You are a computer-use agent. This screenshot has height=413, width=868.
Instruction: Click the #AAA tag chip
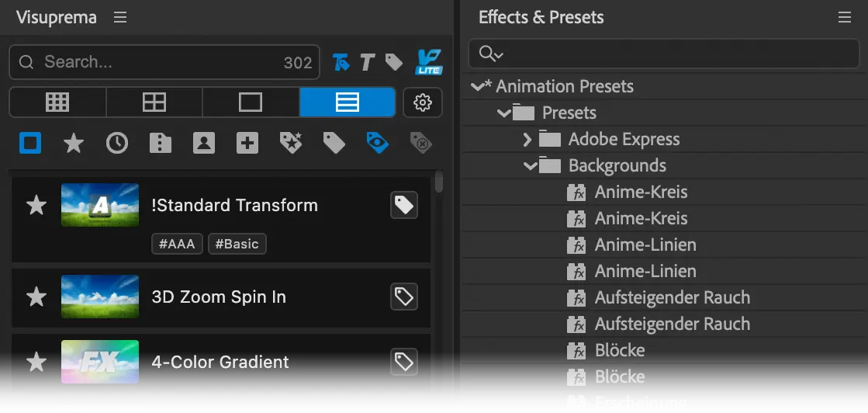177,244
